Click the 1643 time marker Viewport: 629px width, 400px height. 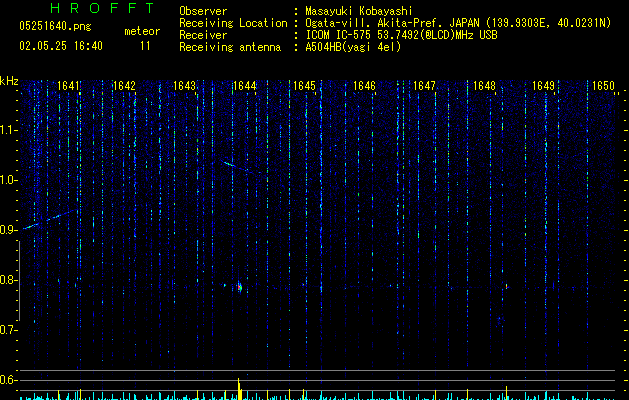click(185, 86)
